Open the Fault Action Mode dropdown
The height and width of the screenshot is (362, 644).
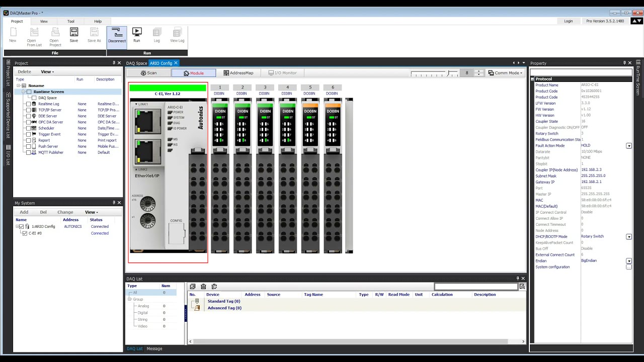click(x=628, y=146)
